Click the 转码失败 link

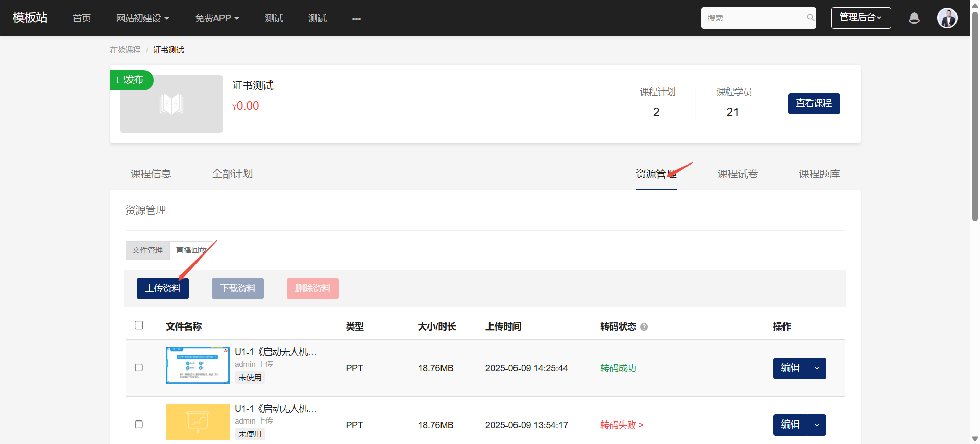(x=622, y=425)
